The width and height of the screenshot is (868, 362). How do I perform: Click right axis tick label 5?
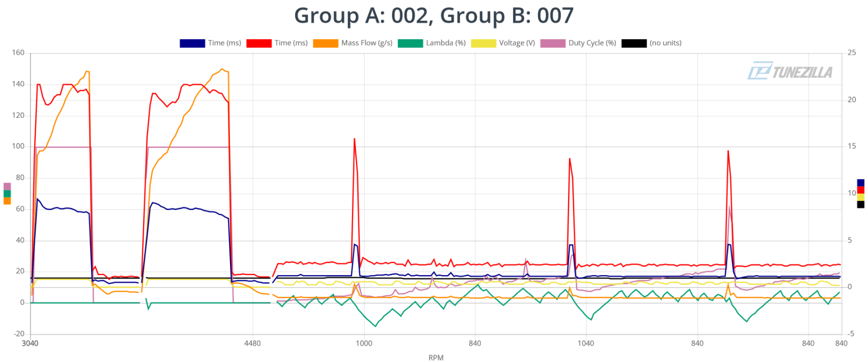click(x=850, y=240)
